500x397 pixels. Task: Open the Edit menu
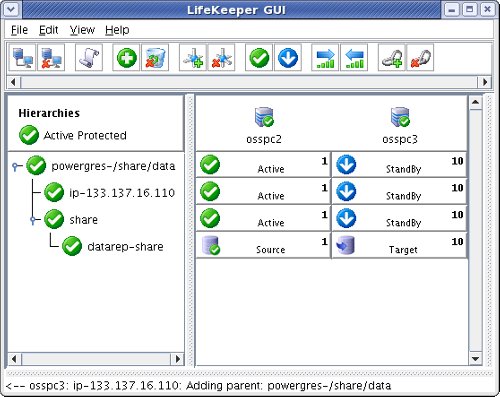pos(49,30)
